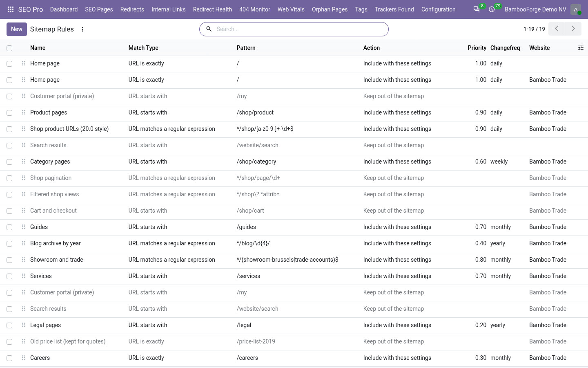Sort by the Match Type column header

pos(143,48)
